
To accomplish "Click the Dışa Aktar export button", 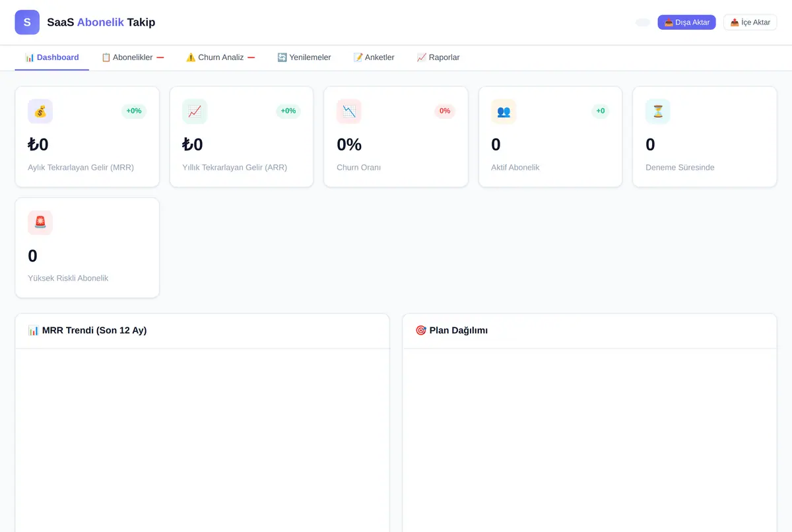I will (x=687, y=22).
